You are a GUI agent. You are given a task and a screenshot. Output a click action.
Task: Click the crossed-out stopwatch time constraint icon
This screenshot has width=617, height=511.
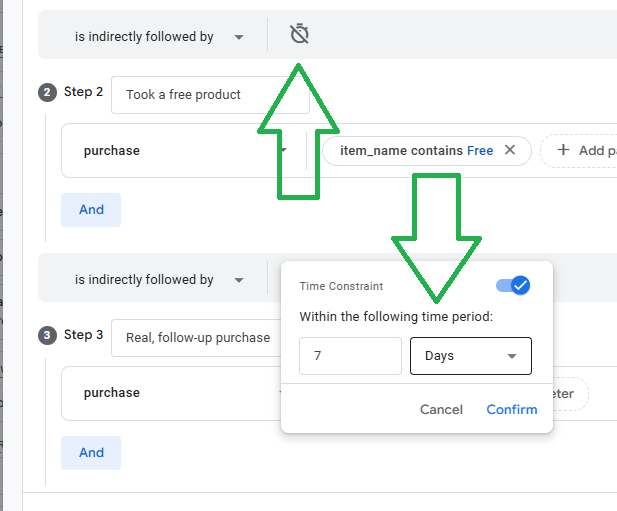[x=299, y=34]
